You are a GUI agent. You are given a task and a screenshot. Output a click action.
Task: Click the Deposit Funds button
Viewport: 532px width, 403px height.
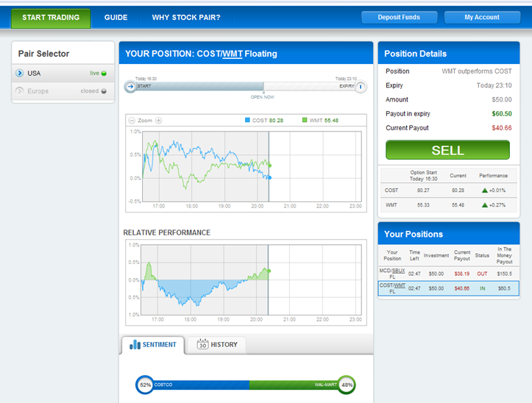pyautogui.click(x=400, y=18)
